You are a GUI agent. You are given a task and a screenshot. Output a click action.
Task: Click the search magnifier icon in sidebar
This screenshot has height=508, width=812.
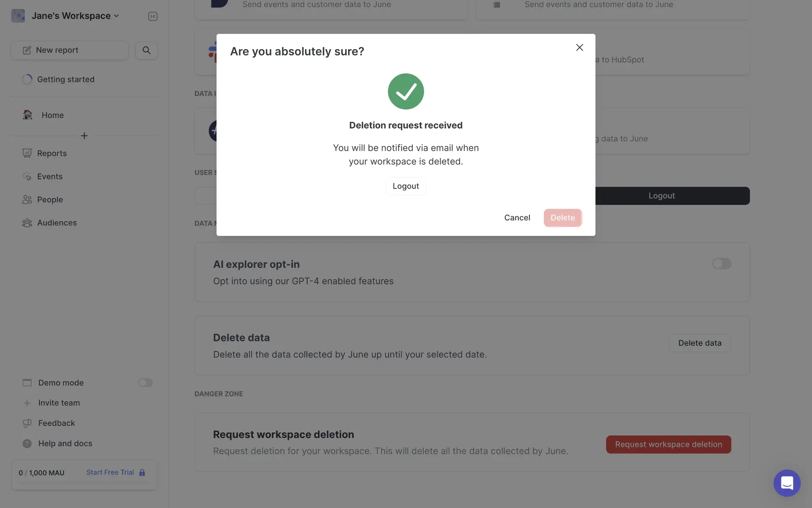(x=146, y=50)
